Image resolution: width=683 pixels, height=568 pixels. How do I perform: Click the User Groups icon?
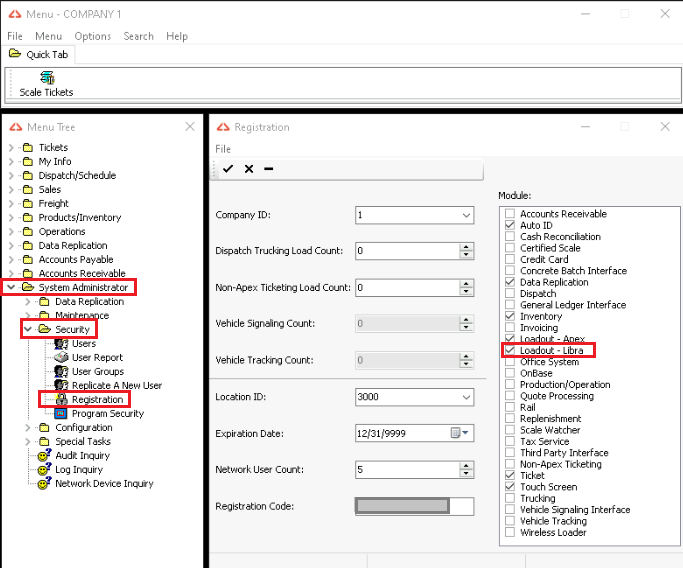pyautogui.click(x=61, y=372)
